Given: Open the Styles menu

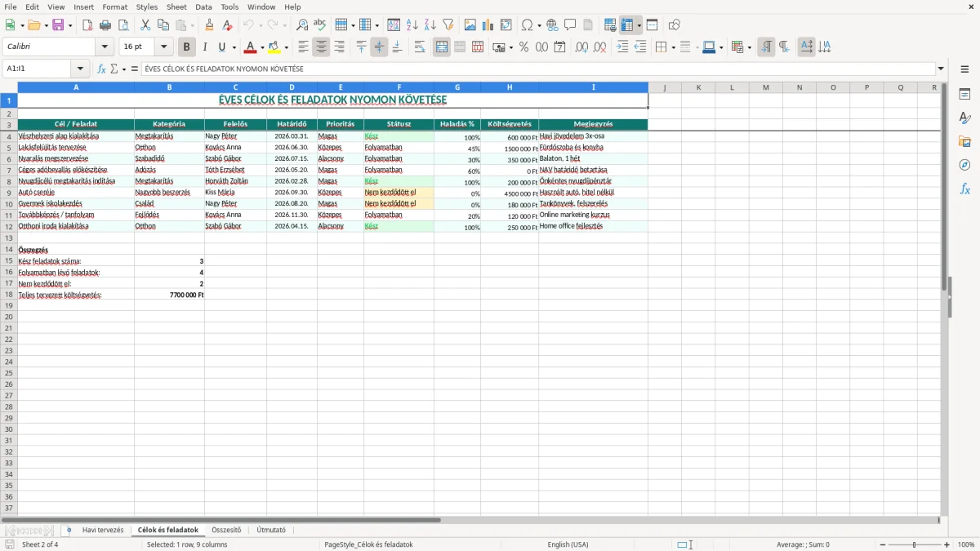Looking at the screenshot, I should click(147, 7).
